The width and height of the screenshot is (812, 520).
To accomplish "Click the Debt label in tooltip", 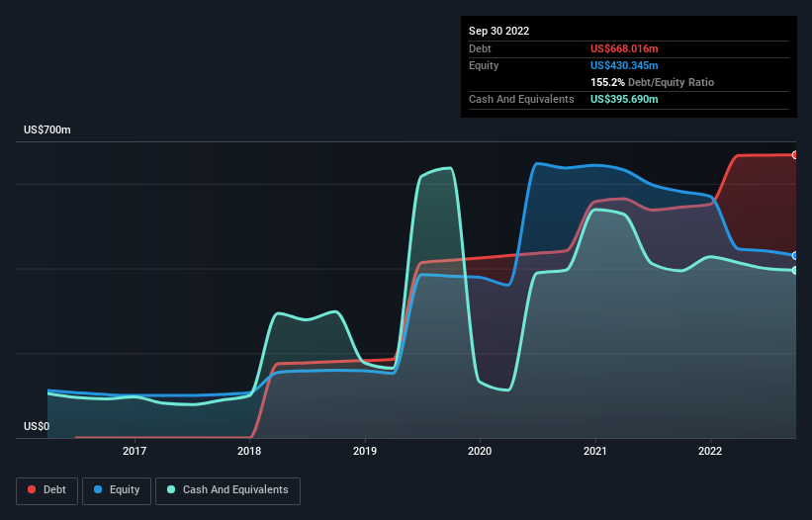I will coord(480,48).
